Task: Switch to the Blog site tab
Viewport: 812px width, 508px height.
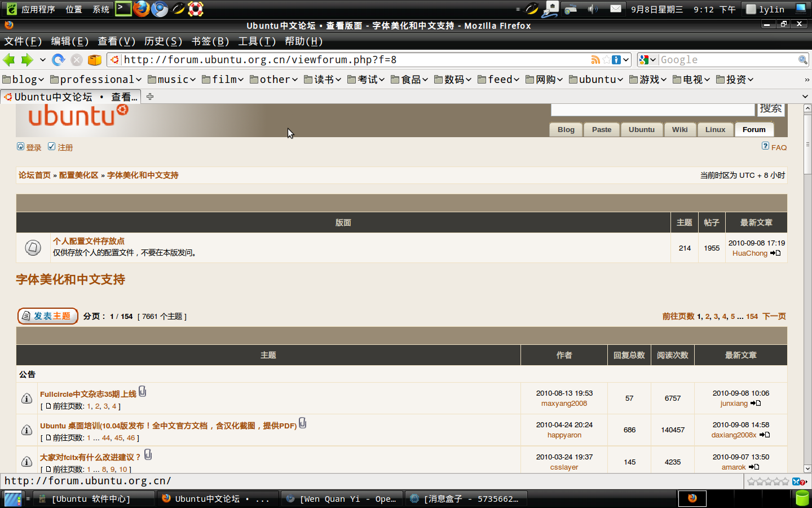Action: coord(566,130)
